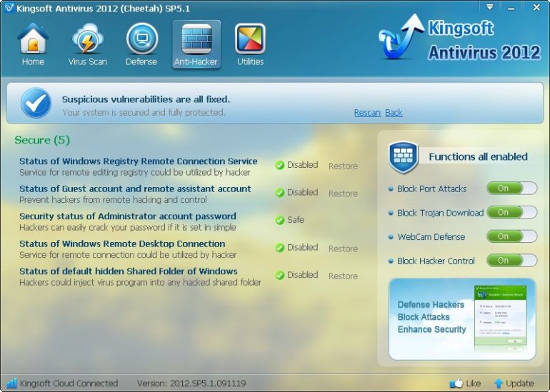Click Disabled text in Registry Remote row
Screen dimensions: 550x392
point(303,165)
